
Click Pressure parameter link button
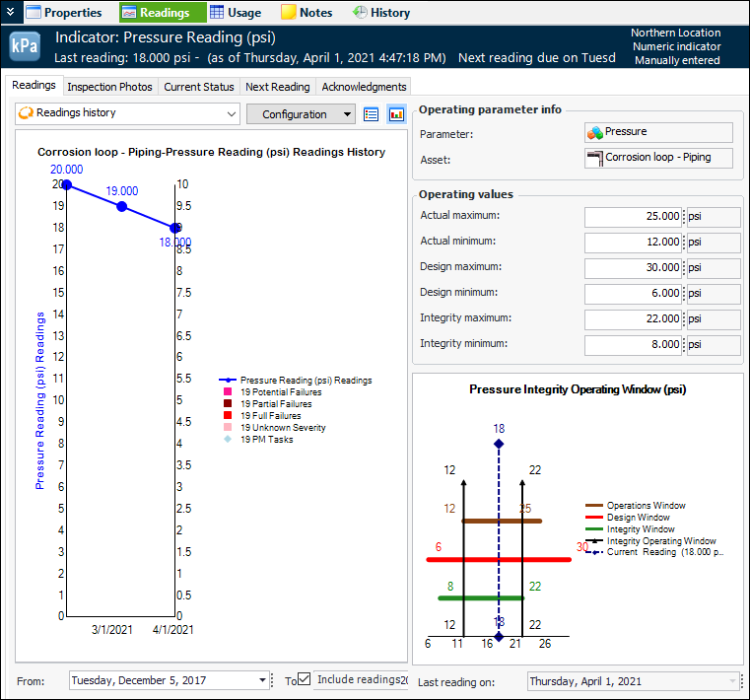coord(658,132)
